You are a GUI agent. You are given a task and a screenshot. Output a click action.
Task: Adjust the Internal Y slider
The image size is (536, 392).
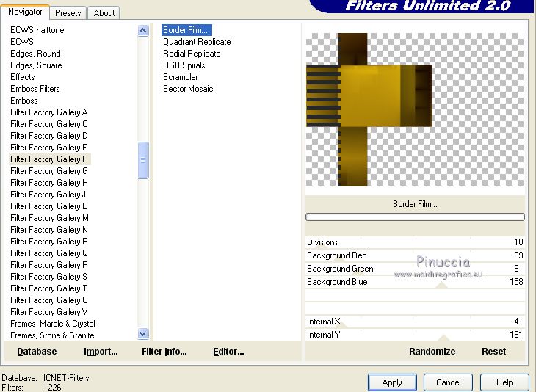click(415, 335)
